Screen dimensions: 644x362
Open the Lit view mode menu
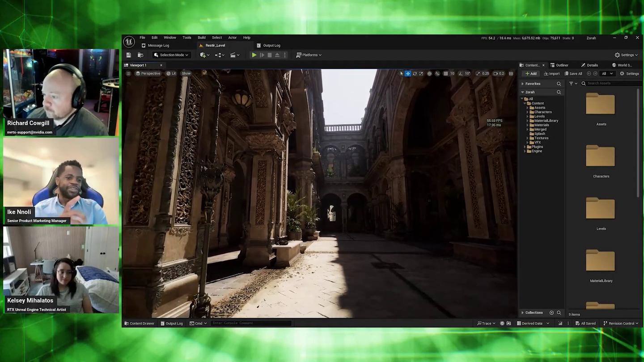[x=171, y=73]
